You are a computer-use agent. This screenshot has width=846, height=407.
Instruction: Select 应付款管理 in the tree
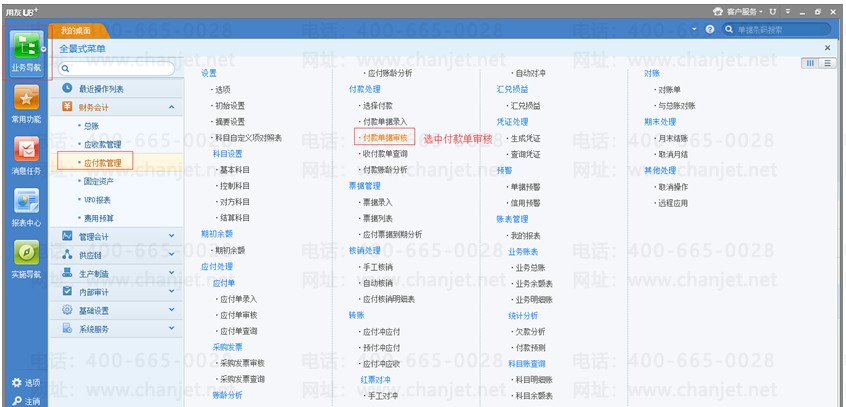[x=103, y=162]
